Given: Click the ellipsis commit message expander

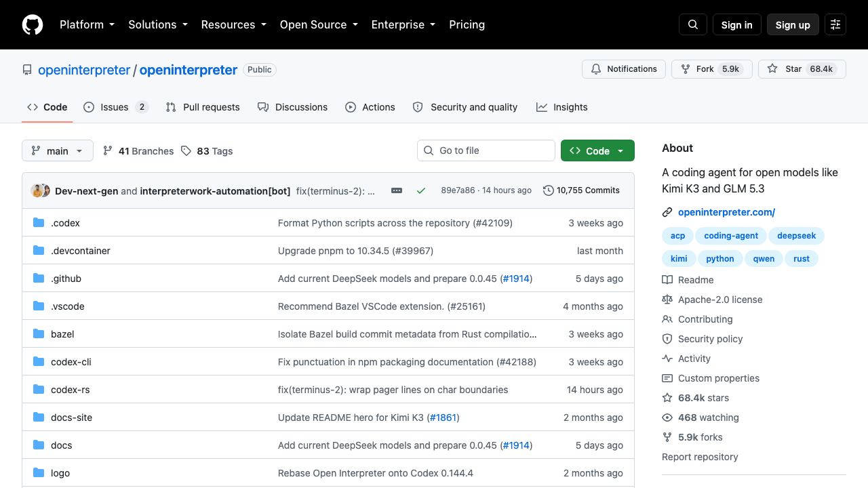Looking at the screenshot, I should 397,190.
